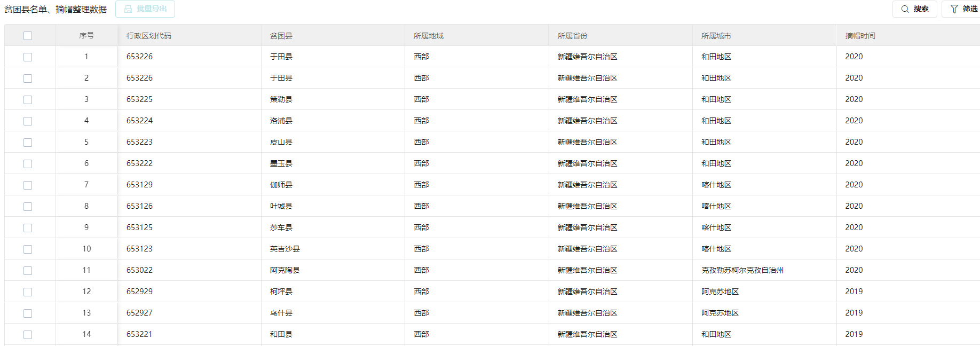Click the 所属地域 column header
This screenshot has width=980, height=346.
coord(429,36)
